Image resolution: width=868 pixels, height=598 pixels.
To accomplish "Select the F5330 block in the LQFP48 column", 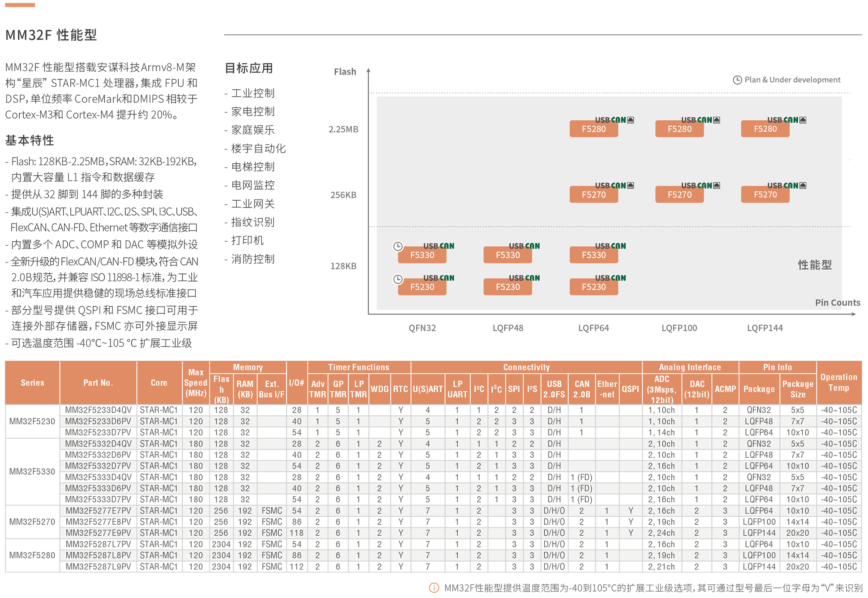I will click(x=508, y=255).
